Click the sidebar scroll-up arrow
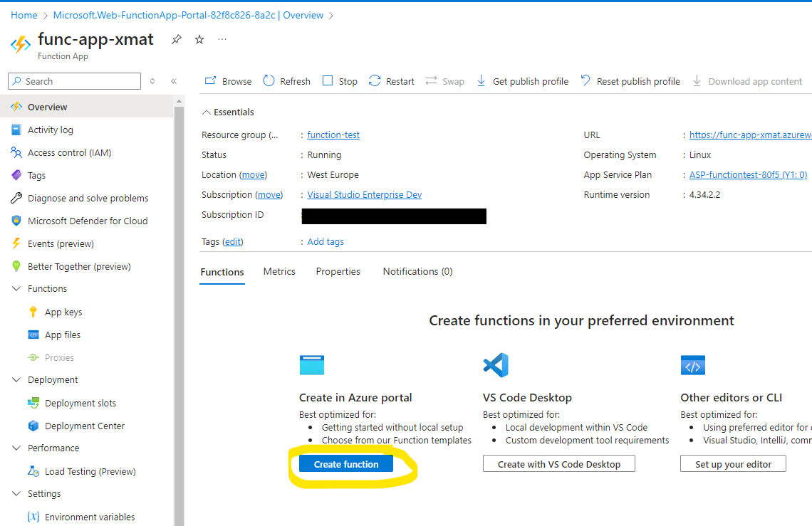The width and height of the screenshot is (812, 526). [179, 101]
